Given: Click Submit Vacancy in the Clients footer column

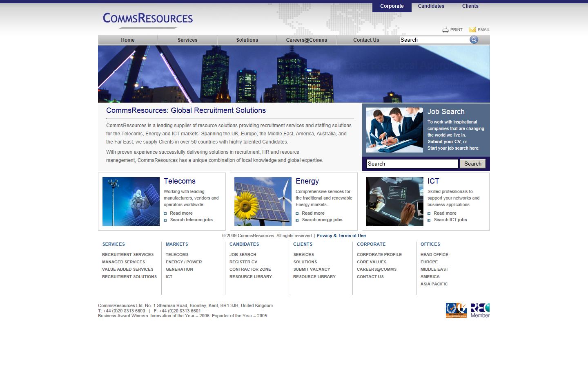Looking at the screenshot, I should click(x=312, y=269).
